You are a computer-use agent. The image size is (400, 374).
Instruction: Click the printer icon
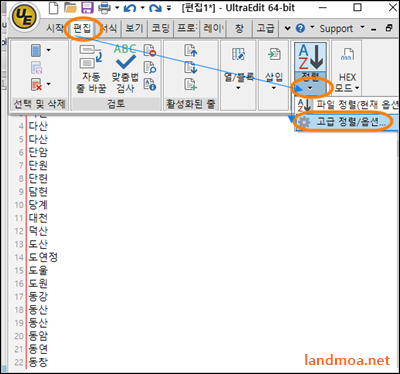tap(105, 8)
